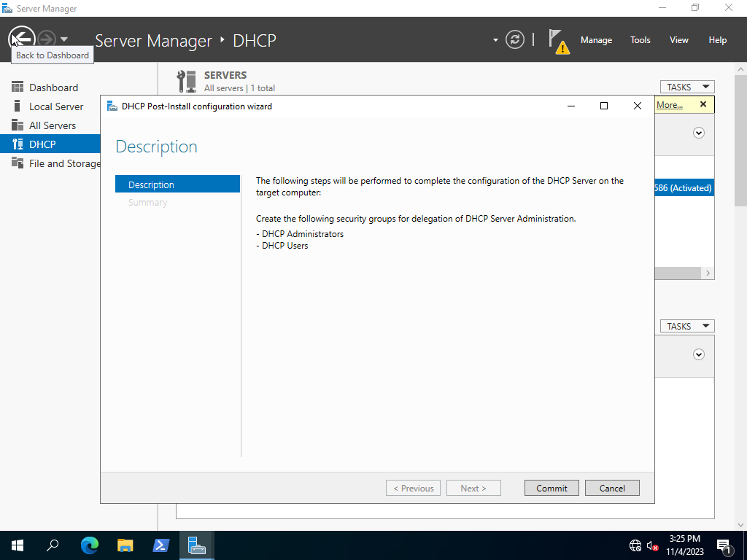This screenshot has width=747, height=560.
Task: Click the All Servers icon
Action: tap(18, 125)
